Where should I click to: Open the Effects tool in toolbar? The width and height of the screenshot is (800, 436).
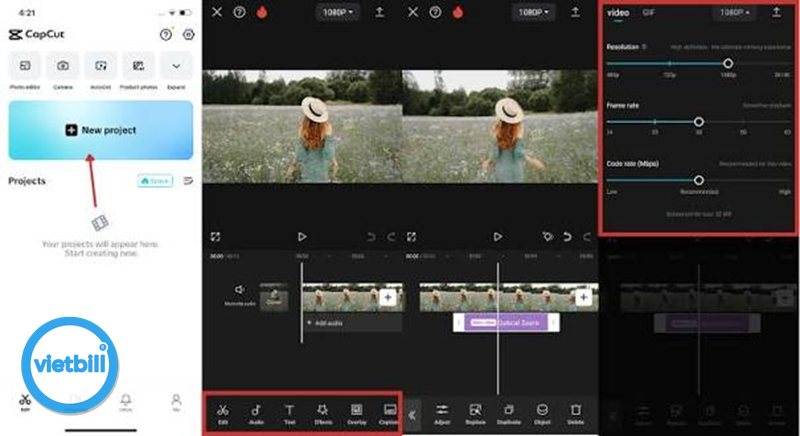pos(323,414)
